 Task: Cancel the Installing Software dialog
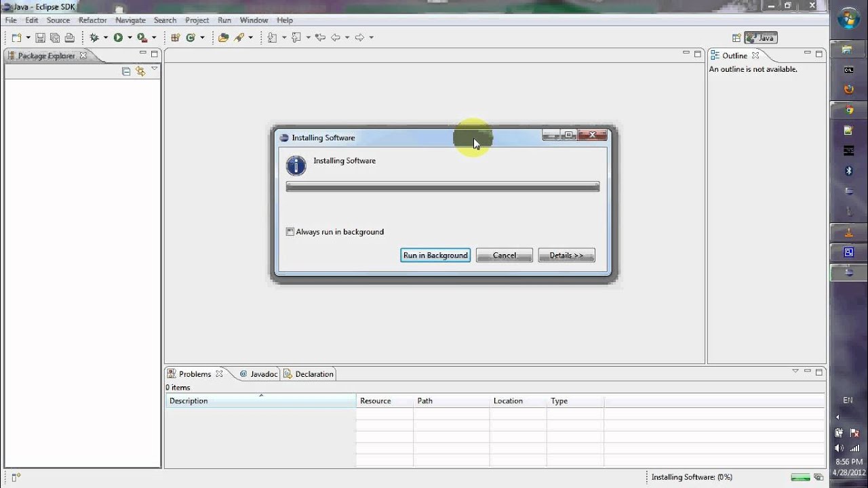click(x=504, y=256)
